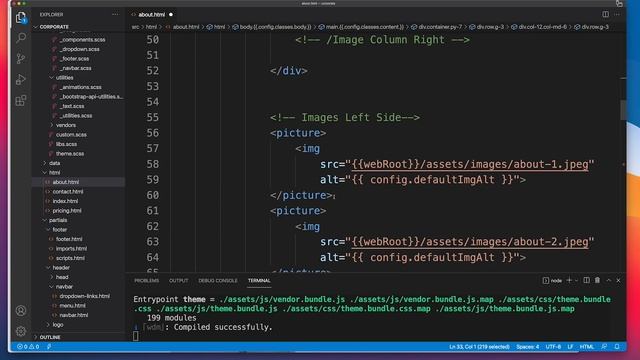Viewport: 640px width, 360px height.
Task: Select the about.html editor tab
Action: click(x=151, y=14)
